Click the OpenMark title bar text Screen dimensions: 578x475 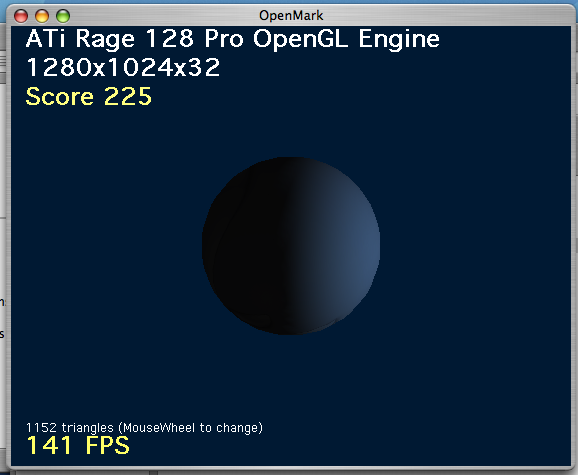coord(291,15)
